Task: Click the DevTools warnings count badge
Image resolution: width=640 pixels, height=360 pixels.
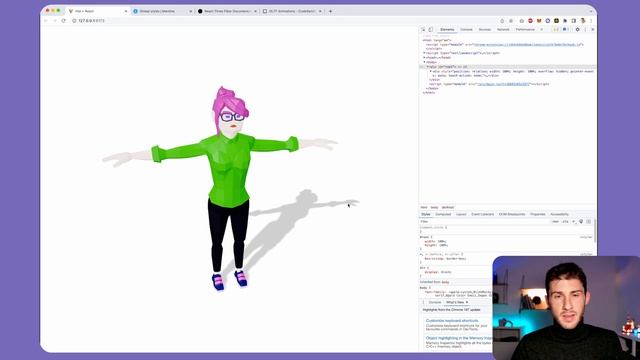Action: tap(556, 29)
